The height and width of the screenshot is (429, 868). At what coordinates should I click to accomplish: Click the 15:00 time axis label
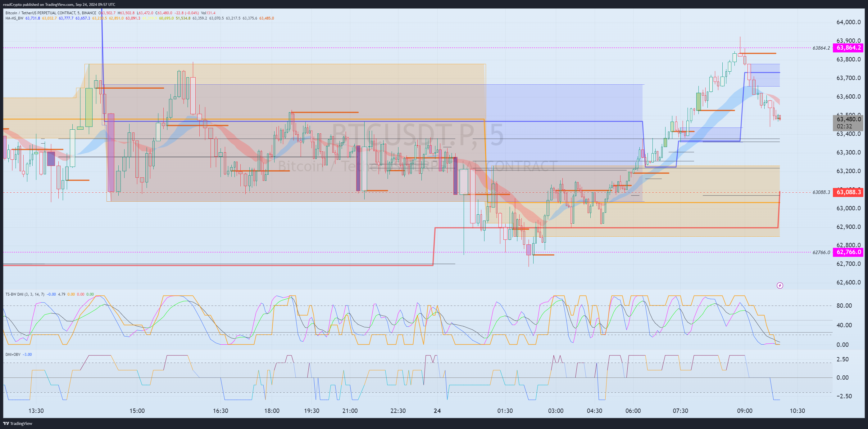137,411
